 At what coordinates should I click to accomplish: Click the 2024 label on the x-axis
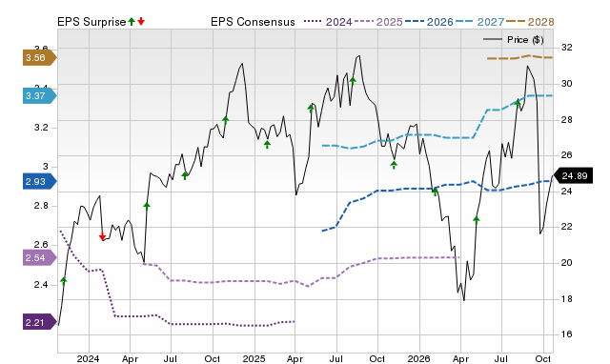[88, 358]
